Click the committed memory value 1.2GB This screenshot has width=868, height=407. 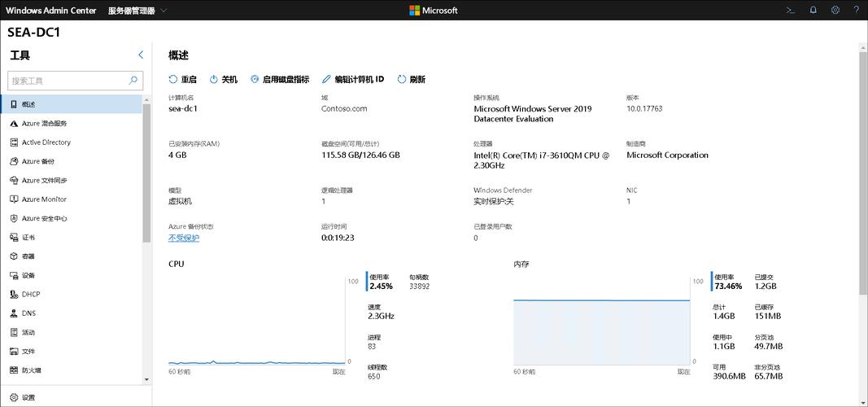[765, 287]
